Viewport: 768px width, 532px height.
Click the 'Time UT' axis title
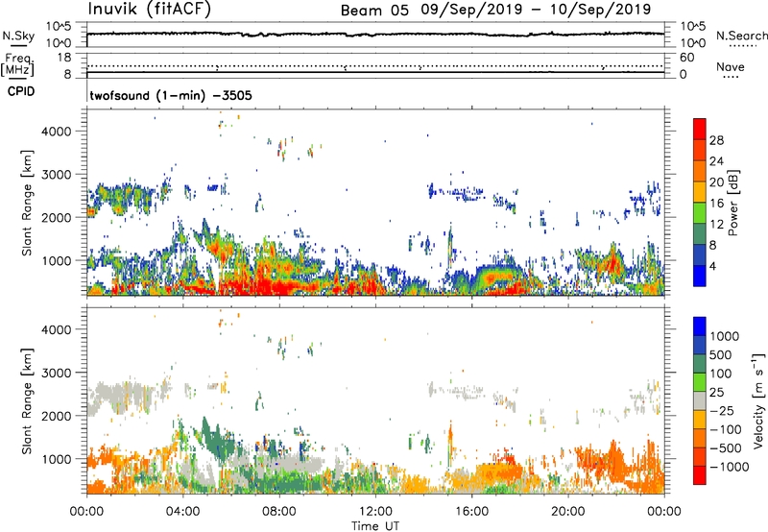point(375,526)
